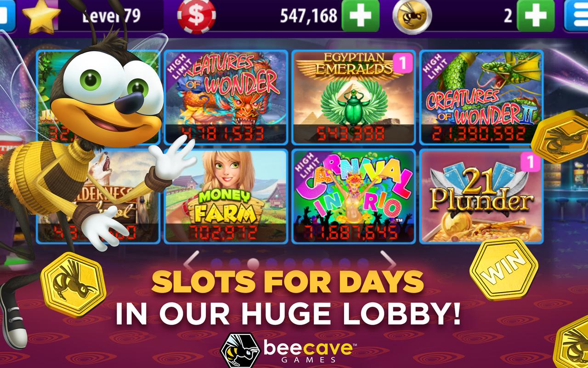This screenshot has height=368, width=588.
Task: Tap the gold WIN hexagon coin
Action: 504,269
